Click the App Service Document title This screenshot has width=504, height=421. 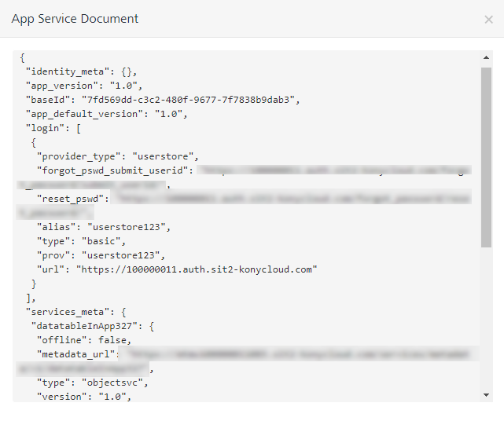tap(75, 19)
